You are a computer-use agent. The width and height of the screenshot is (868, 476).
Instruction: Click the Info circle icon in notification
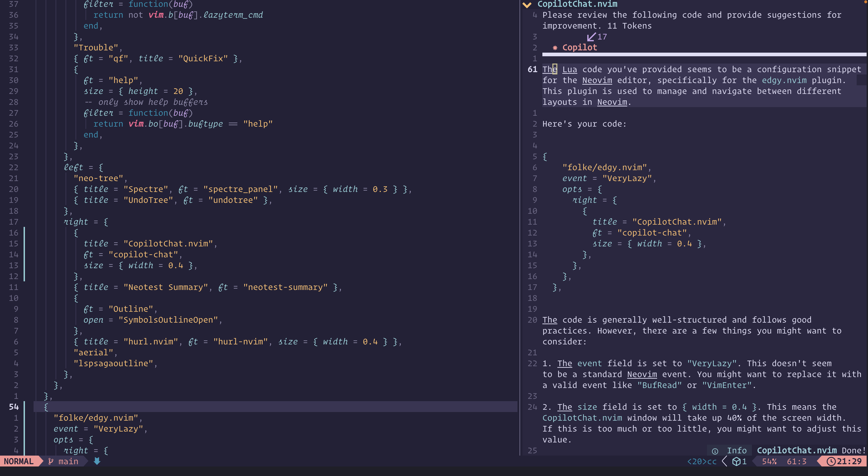click(715, 451)
